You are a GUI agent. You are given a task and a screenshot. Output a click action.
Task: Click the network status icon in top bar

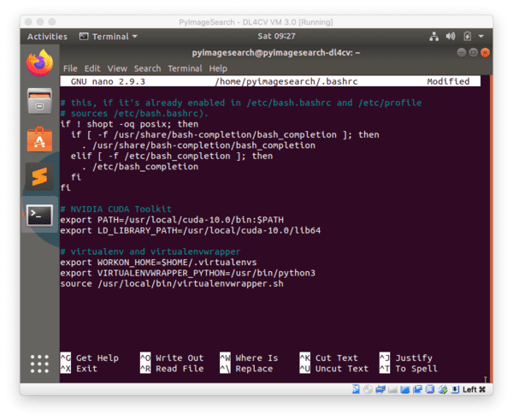click(x=433, y=36)
